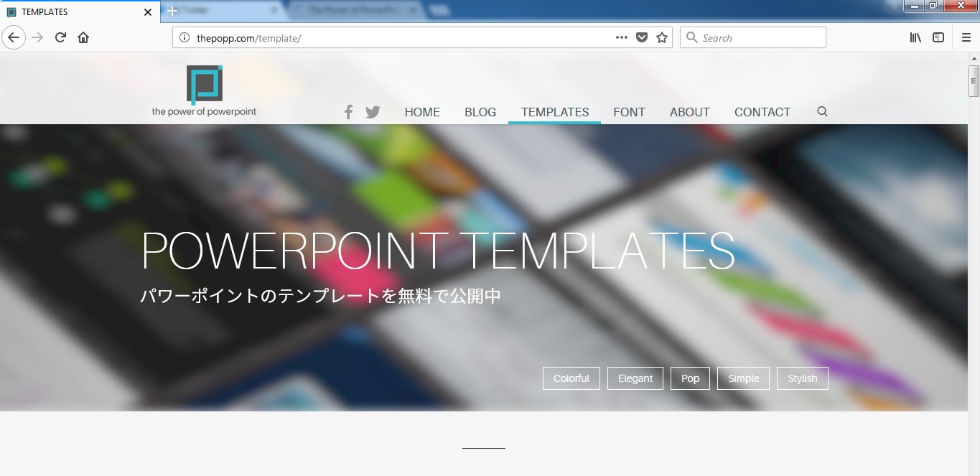The width and height of the screenshot is (980, 476).
Task: Open BLOG in site navigation
Action: tap(480, 112)
